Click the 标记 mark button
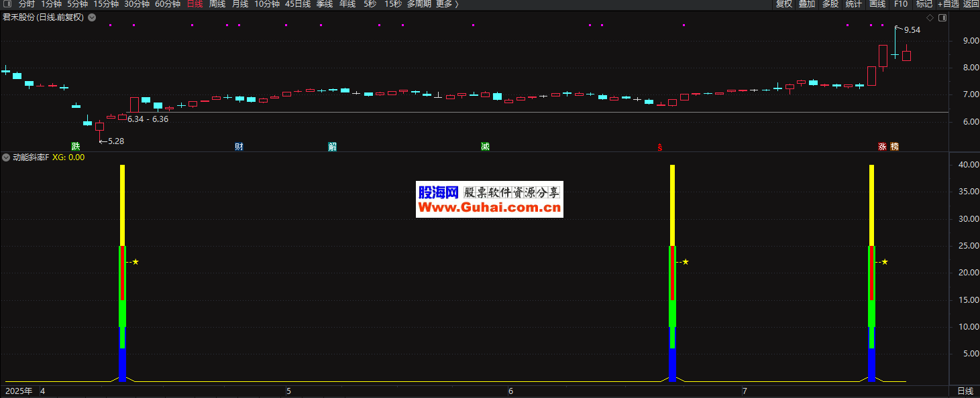The height and width of the screenshot is (398, 980). [x=924, y=4]
